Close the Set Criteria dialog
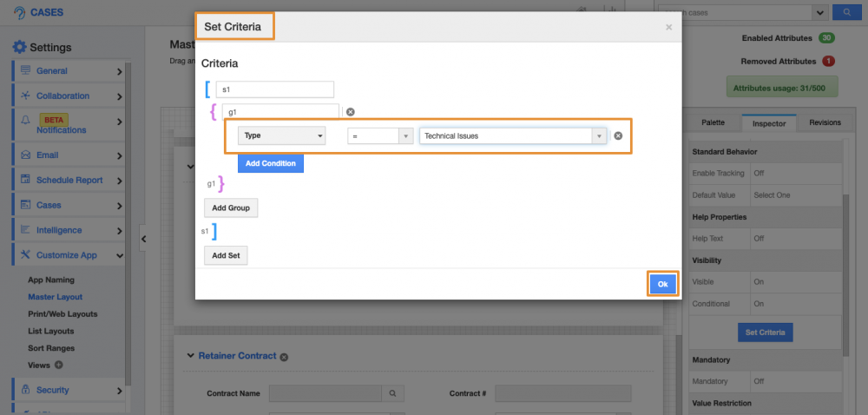Screen dimensions: 868x415 pyautogui.click(x=668, y=27)
